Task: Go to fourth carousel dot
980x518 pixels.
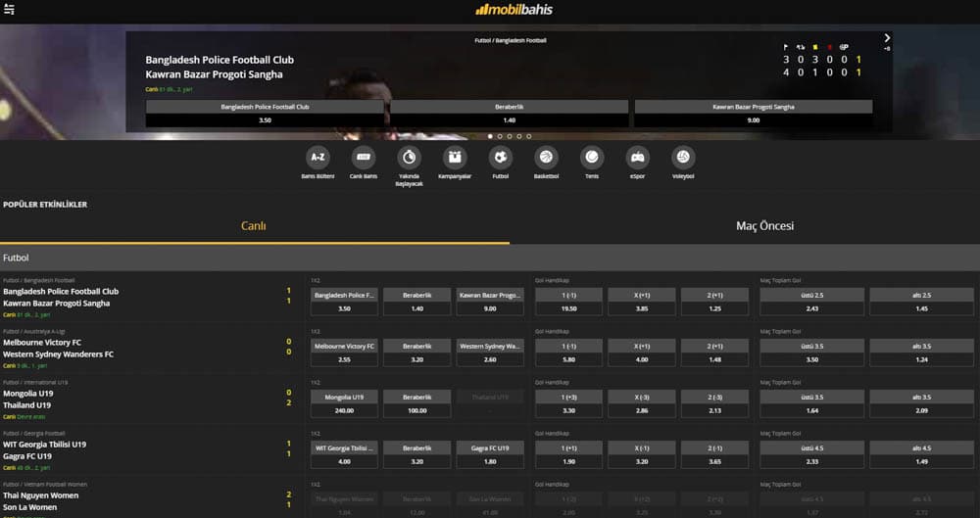Action: pos(518,136)
